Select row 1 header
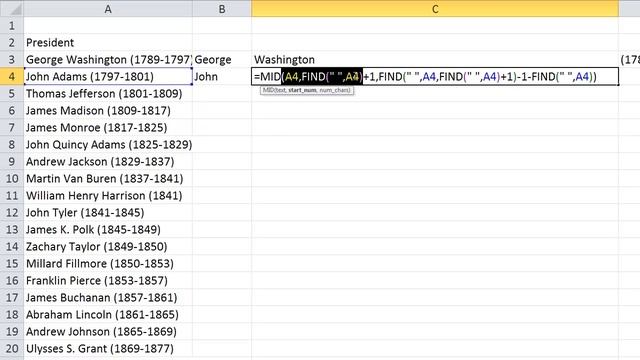The image size is (640, 360). pos(11,26)
